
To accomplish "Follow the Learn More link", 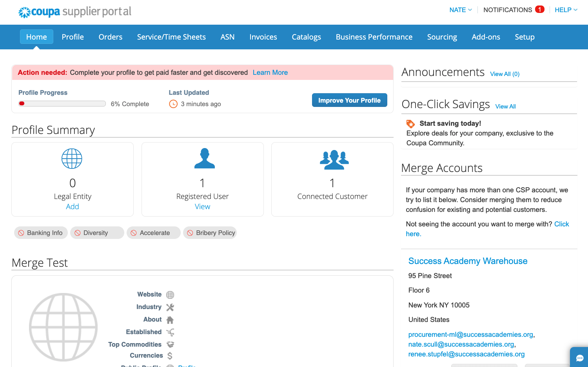I will click(x=270, y=72).
